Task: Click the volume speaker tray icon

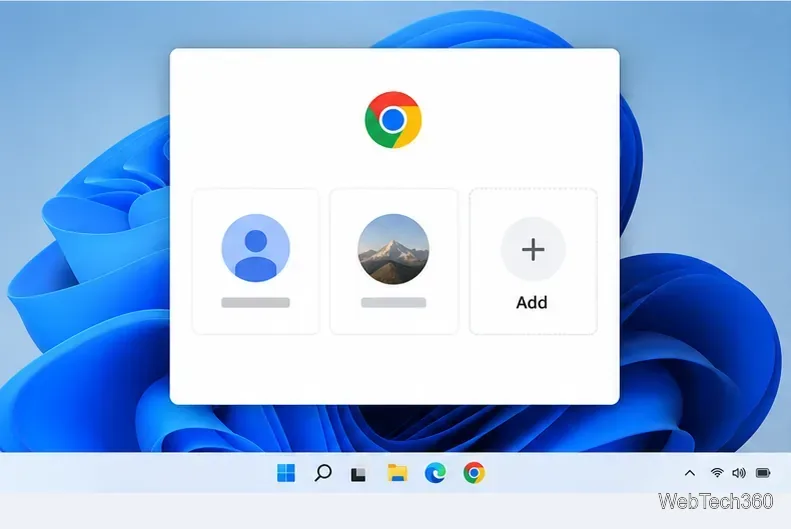Action: coord(739,473)
